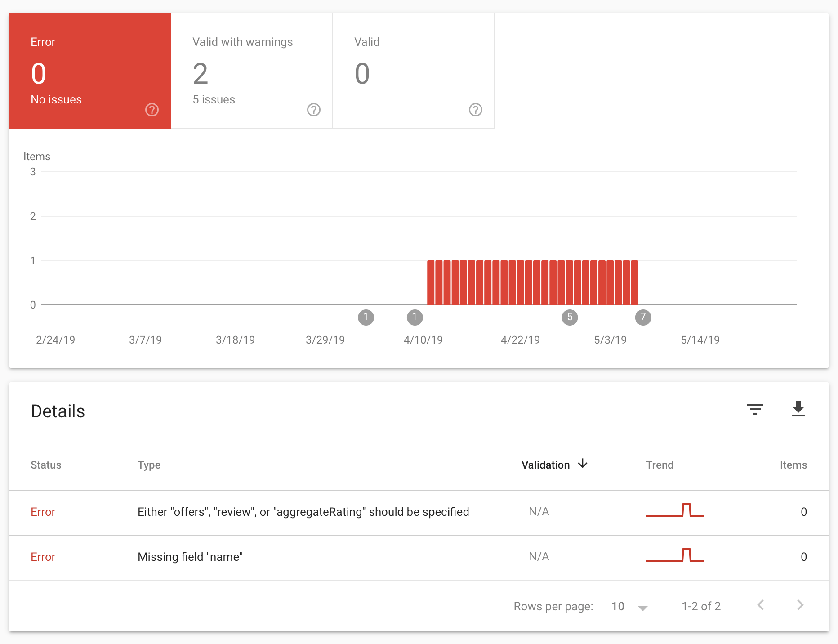
Task: Click the Items column header
Action: click(x=793, y=465)
